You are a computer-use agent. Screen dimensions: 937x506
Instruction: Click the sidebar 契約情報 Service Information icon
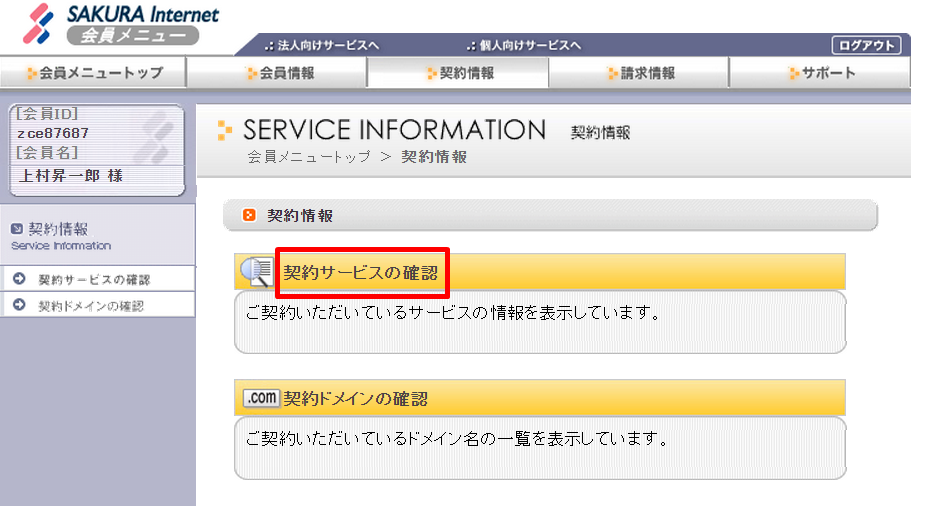pos(17,228)
